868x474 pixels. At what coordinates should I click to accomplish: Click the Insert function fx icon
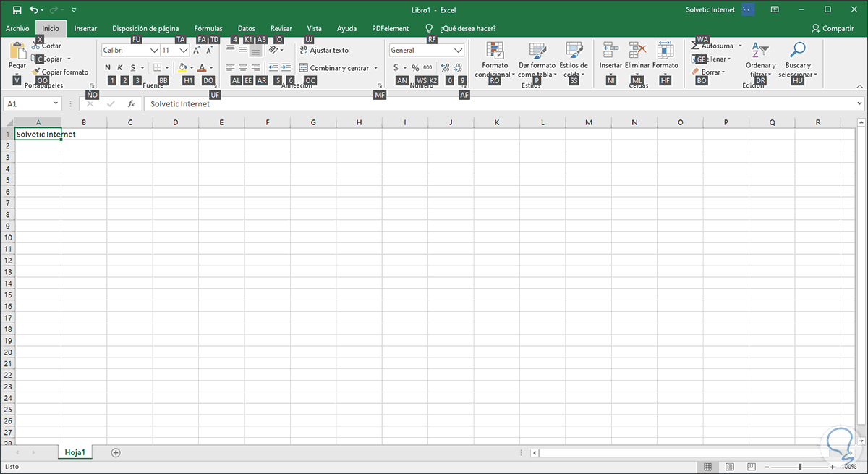click(131, 104)
